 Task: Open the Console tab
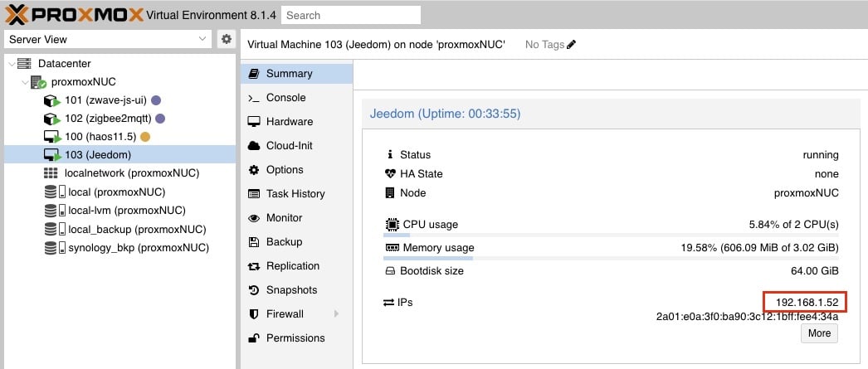click(297, 97)
